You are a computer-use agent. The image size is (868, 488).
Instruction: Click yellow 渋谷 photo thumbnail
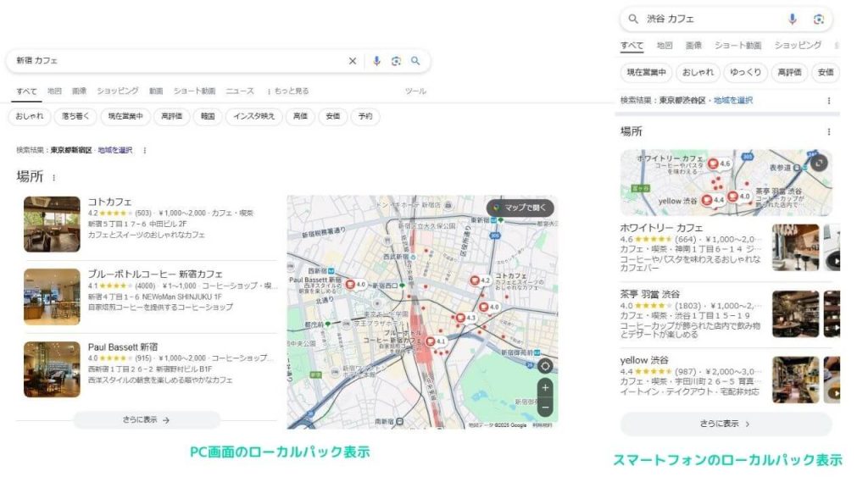click(x=795, y=380)
